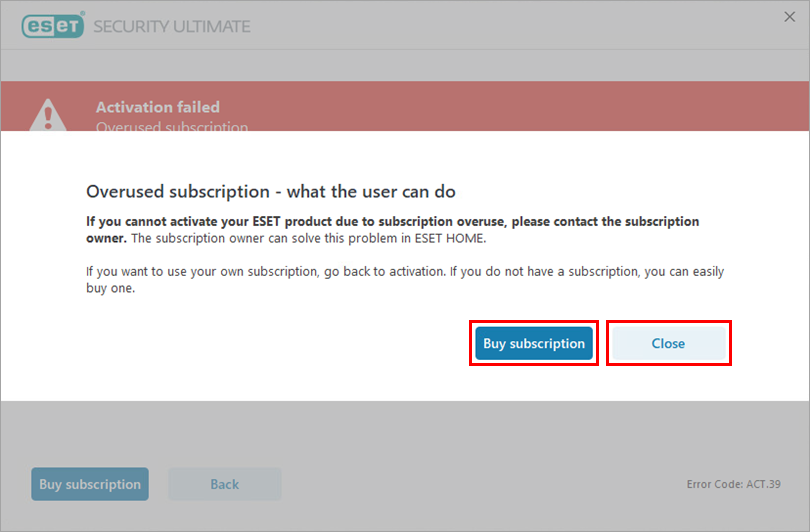This screenshot has width=810, height=532.
Task: Click the 'SECURITY ULTIMATE' product name
Action: click(172, 26)
